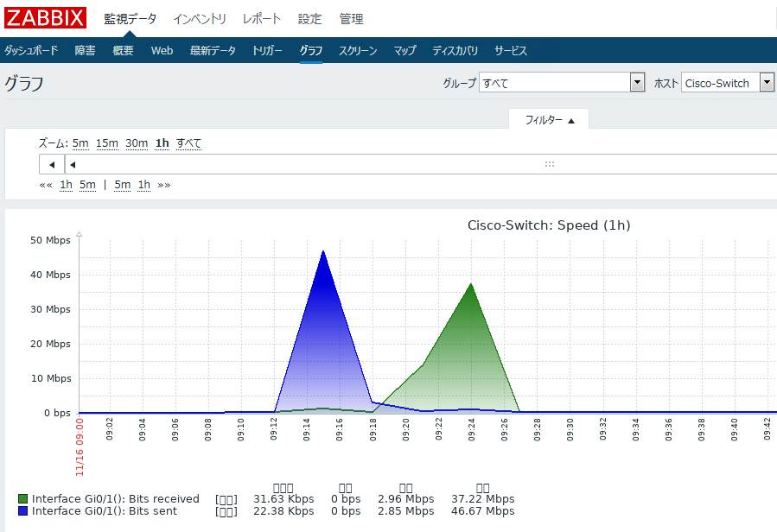Click the scrollbar drag handle in the timeline
Viewport: 777px width, 532px height.
[x=550, y=164]
